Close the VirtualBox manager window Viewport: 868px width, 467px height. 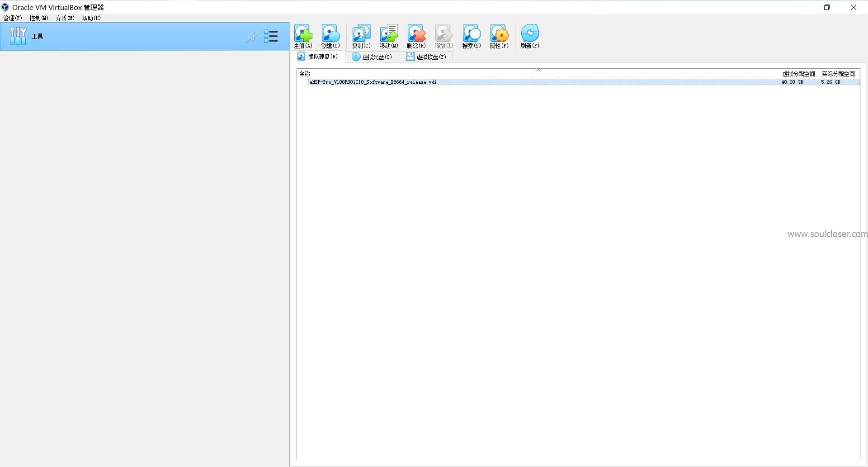(x=854, y=7)
